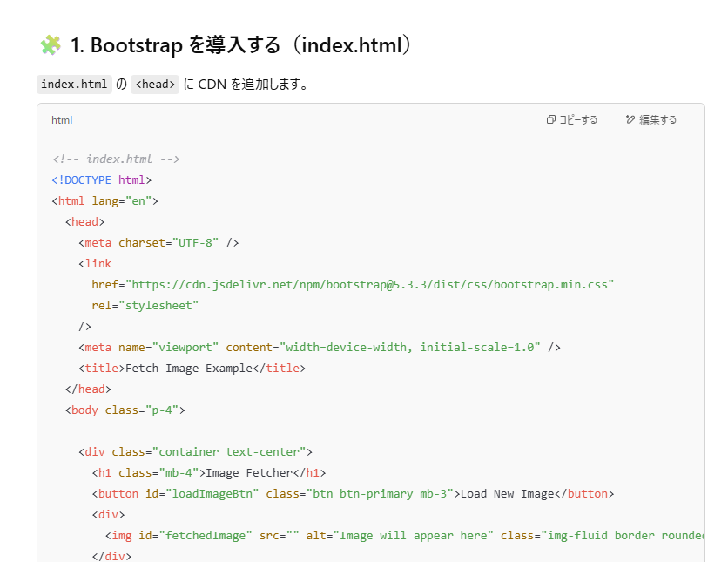Click the copy icon in code block header

pos(550,120)
